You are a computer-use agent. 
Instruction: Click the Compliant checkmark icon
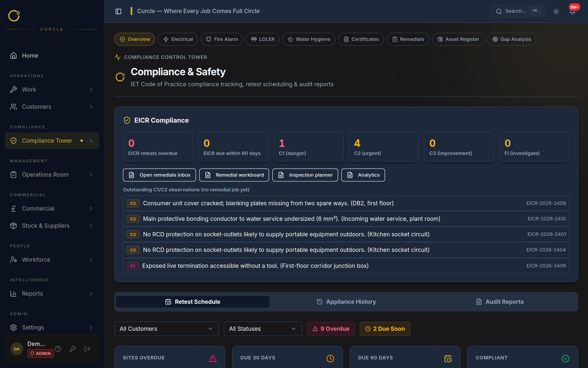[565, 359]
